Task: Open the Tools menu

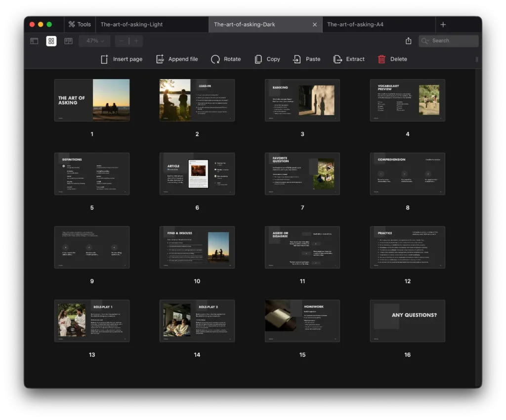Action: coord(80,24)
